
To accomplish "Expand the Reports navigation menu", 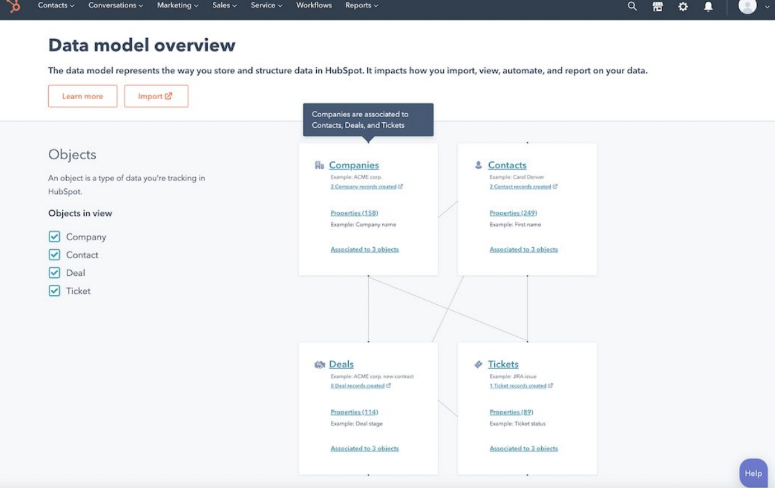I will coord(361,5).
